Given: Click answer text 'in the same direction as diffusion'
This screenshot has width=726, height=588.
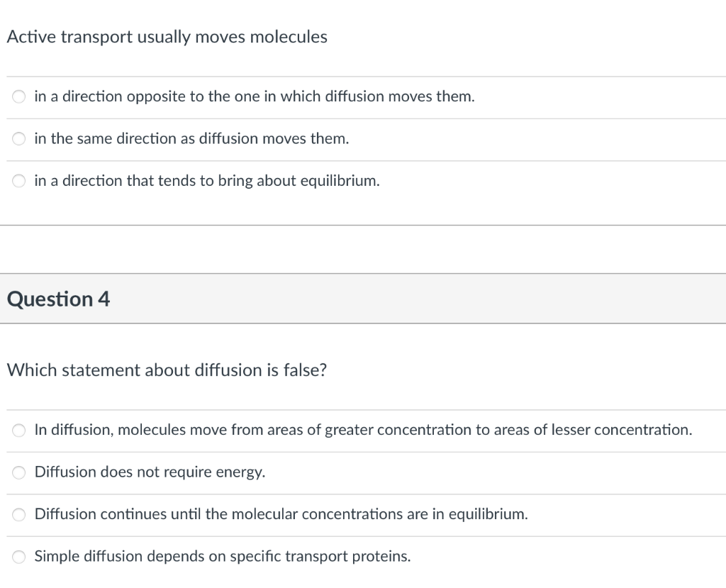Looking at the screenshot, I should (x=191, y=139).
